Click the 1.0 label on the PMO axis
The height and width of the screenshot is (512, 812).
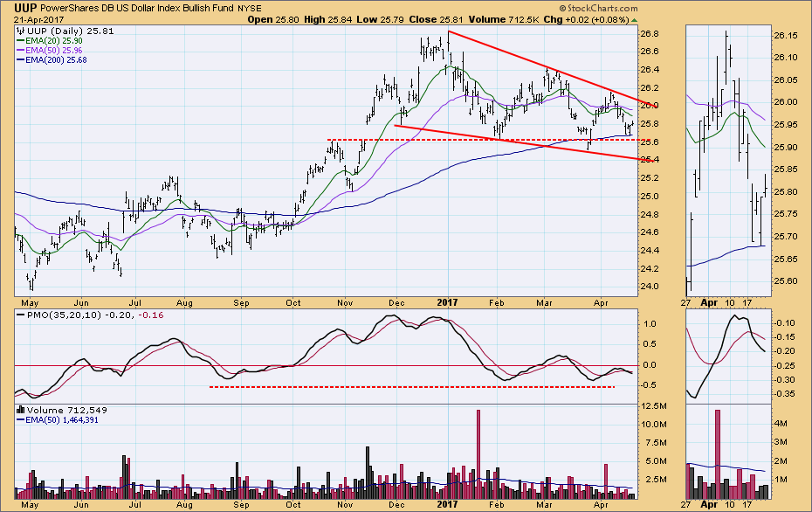[650, 324]
